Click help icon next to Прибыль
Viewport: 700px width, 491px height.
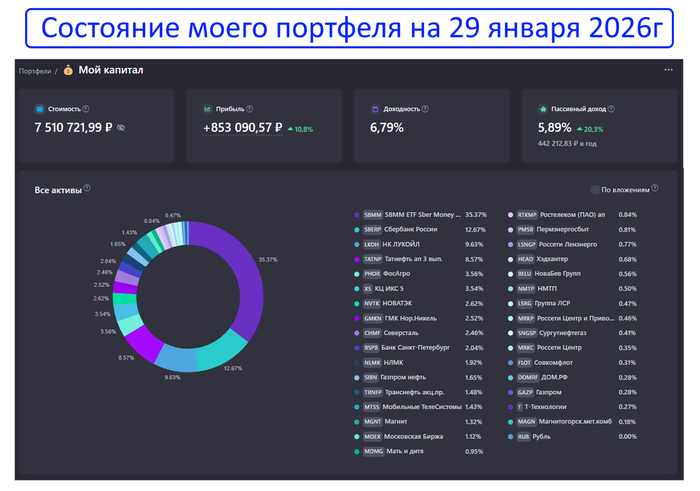point(250,108)
